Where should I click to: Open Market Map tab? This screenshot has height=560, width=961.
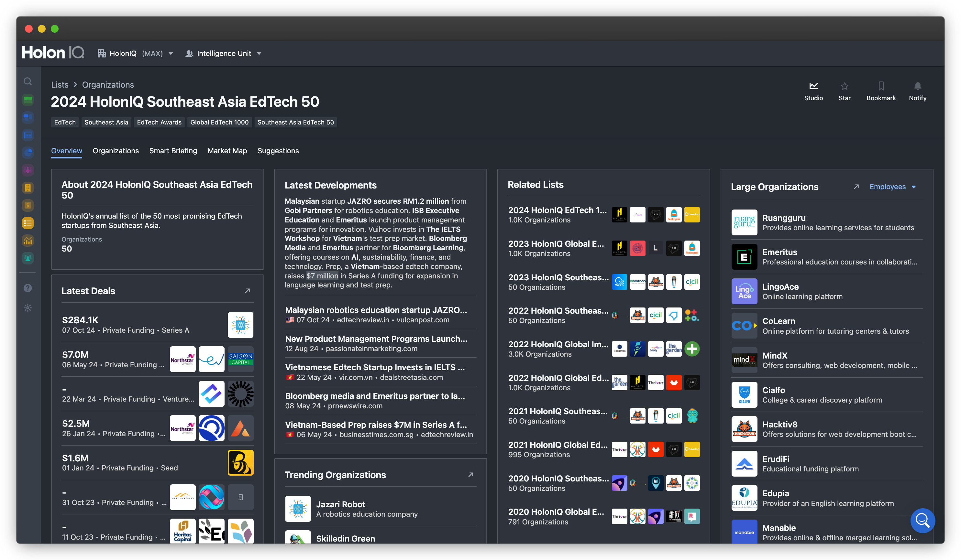(x=227, y=151)
